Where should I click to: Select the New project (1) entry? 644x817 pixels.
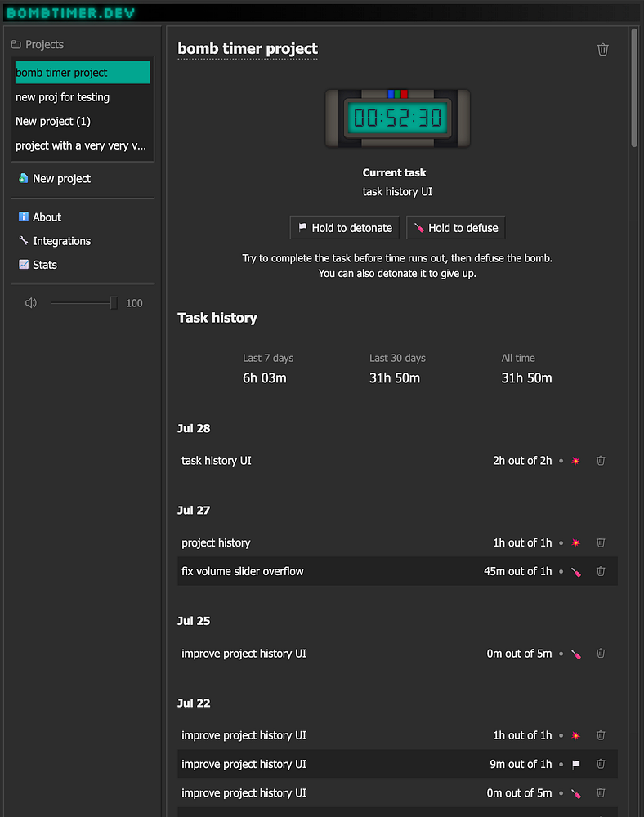pyautogui.click(x=53, y=121)
